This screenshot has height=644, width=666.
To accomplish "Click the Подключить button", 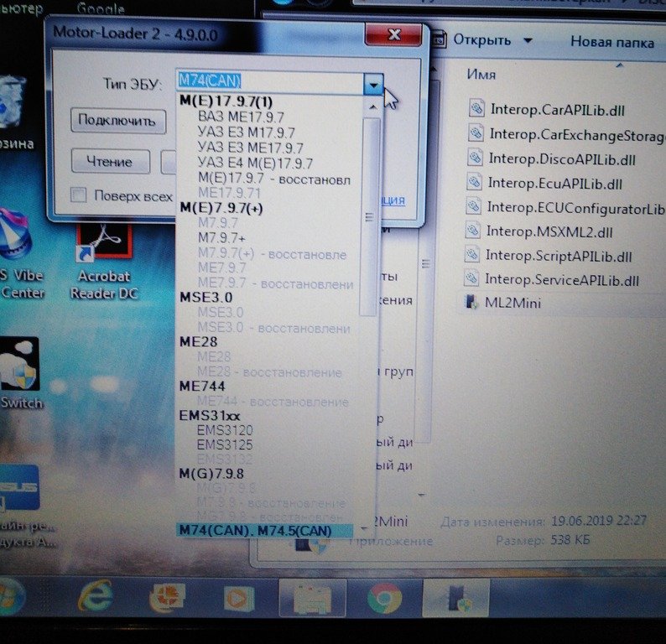I will click(x=118, y=121).
